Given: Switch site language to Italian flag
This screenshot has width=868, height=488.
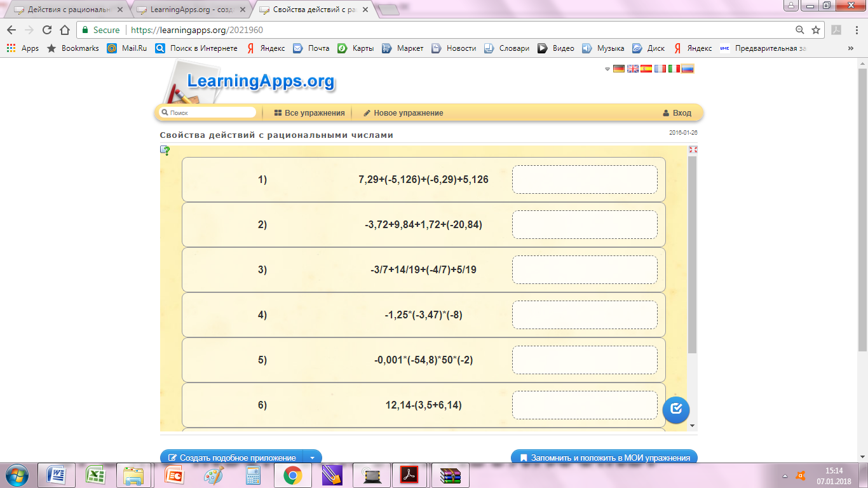Looking at the screenshot, I should pos(674,69).
